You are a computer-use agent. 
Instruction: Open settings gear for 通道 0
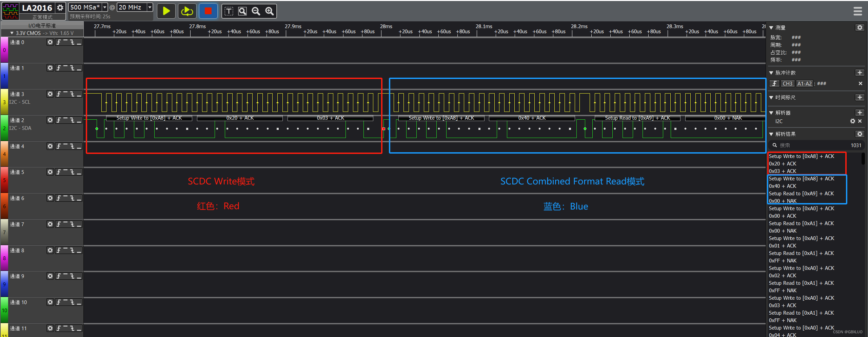(x=50, y=42)
